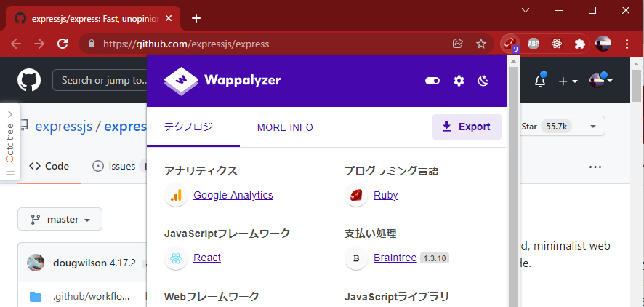Click the Wappalyzer popup scrollbar up arrow

513,61
